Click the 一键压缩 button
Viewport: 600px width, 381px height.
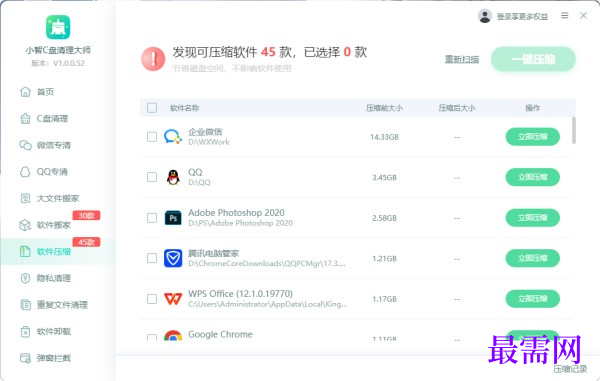[533, 59]
